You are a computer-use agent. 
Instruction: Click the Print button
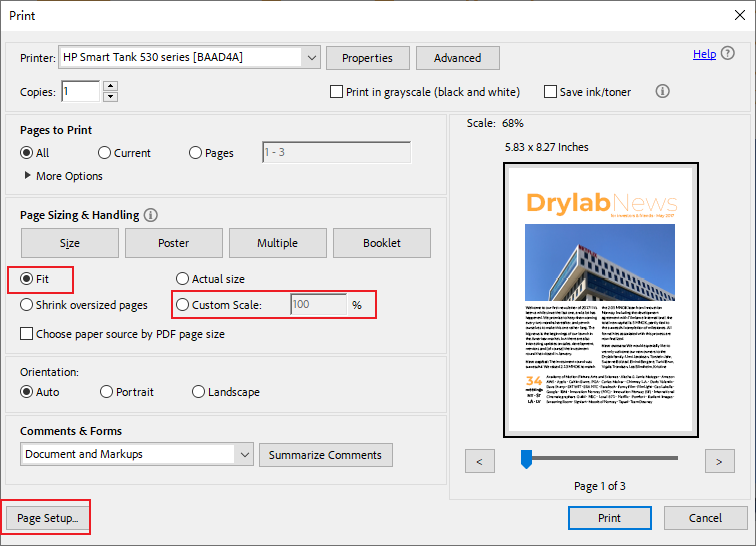(x=609, y=518)
